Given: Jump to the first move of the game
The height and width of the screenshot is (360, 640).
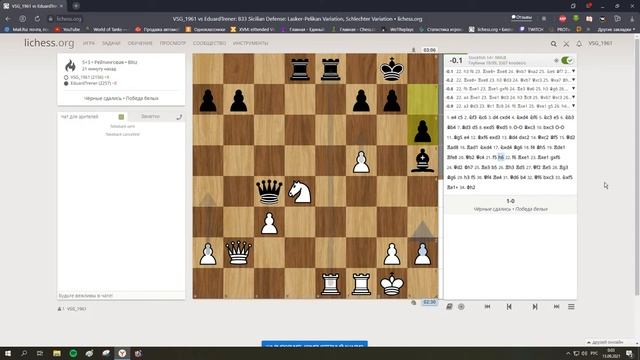Looking at the screenshot, I should click(487, 307).
